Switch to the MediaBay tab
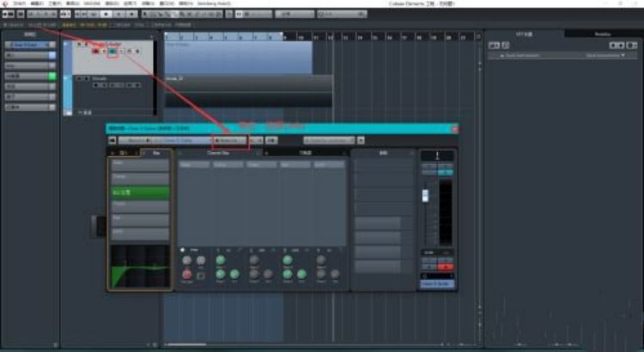Screen dimensions: 644x352 [x=603, y=34]
